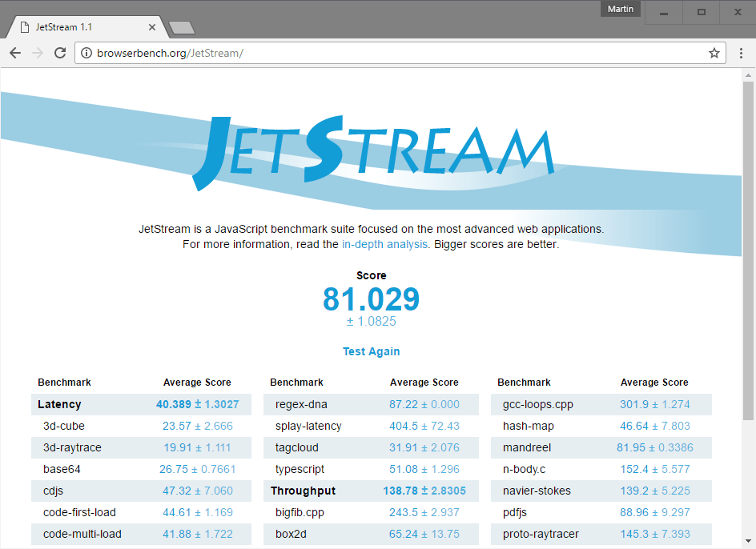
Task: Click the score 65.24 ± 13.75
Action: pos(424,534)
